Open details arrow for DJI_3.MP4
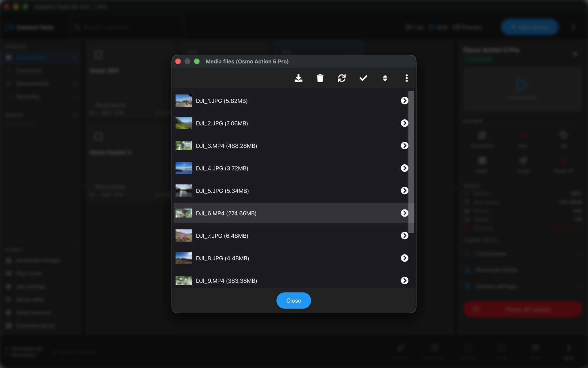Screen dimensions: 588x368 pyautogui.click(x=405, y=146)
